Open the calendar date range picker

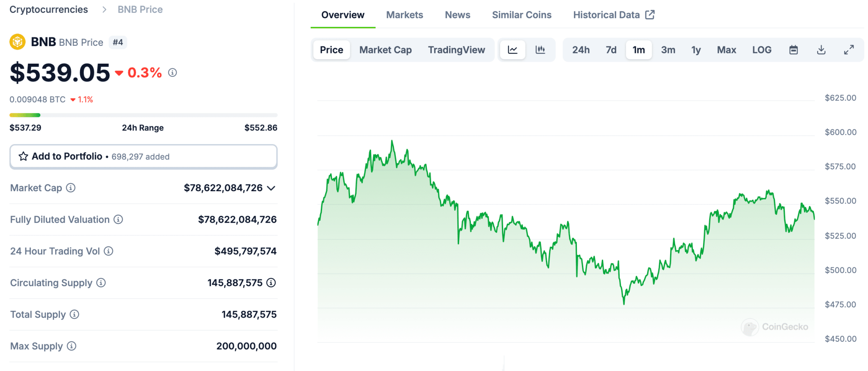coord(793,50)
